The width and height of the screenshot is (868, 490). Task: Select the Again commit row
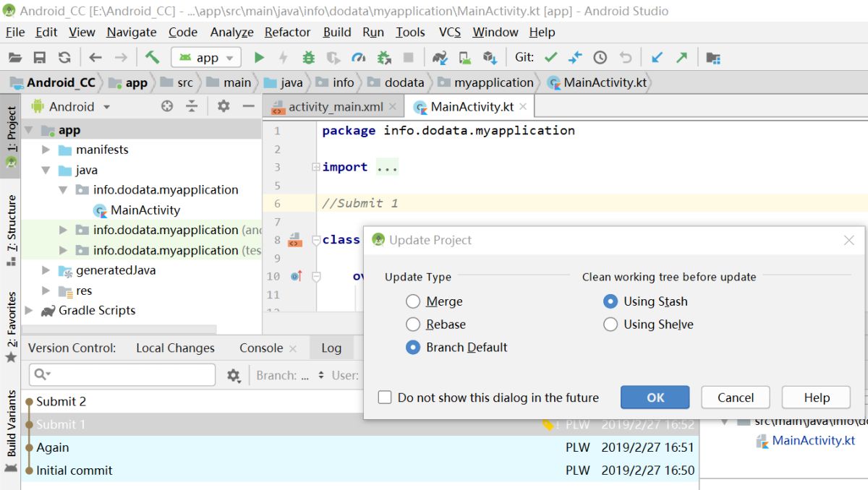(360, 447)
